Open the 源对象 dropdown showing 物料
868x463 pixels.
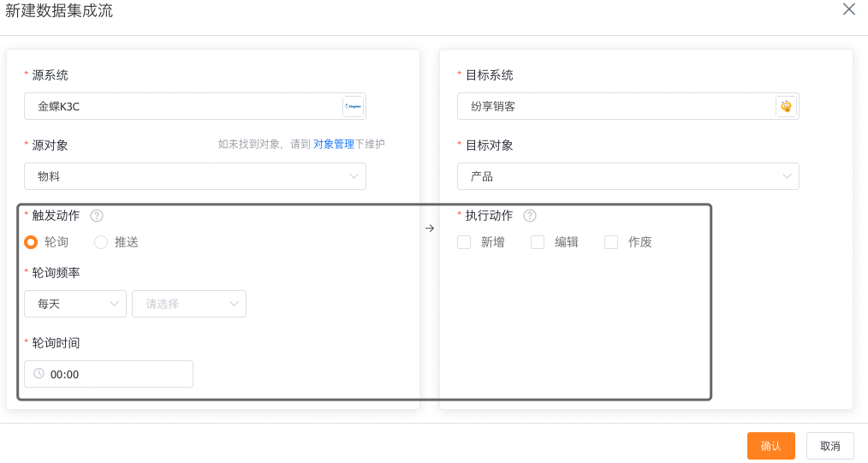click(x=195, y=176)
